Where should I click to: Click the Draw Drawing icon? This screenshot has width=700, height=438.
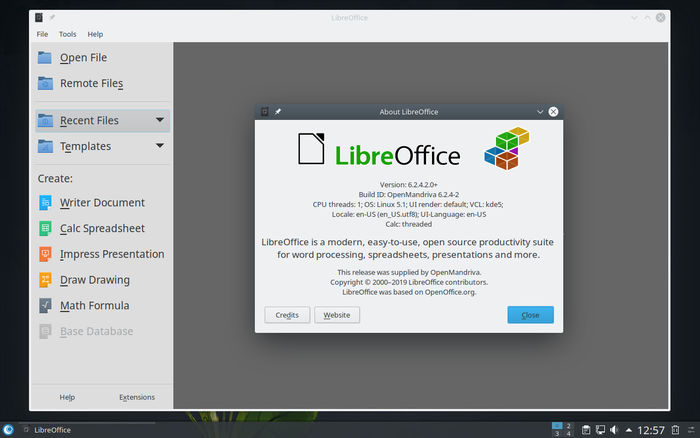point(45,280)
